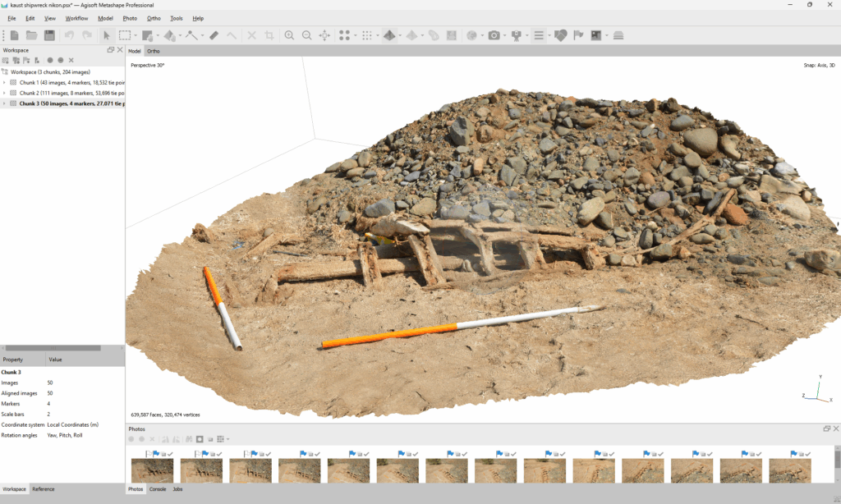The width and height of the screenshot is (841, 504).
Task: Click the Show Markers flag icon
Action: [578, 35]
